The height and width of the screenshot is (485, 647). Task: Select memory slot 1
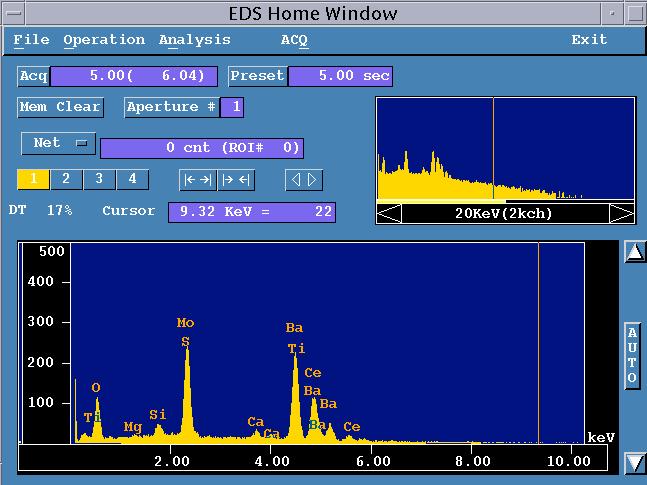33,180
